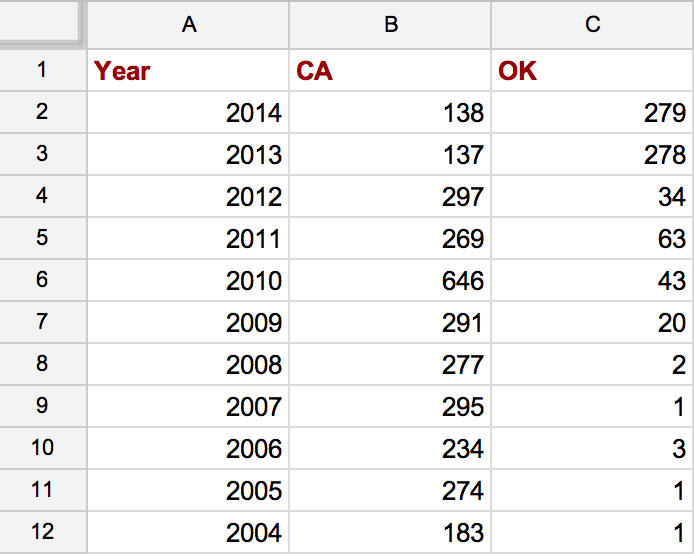Select cell with CA value 234
This screenshot has width=694, height=554.
tap(390, 448)
